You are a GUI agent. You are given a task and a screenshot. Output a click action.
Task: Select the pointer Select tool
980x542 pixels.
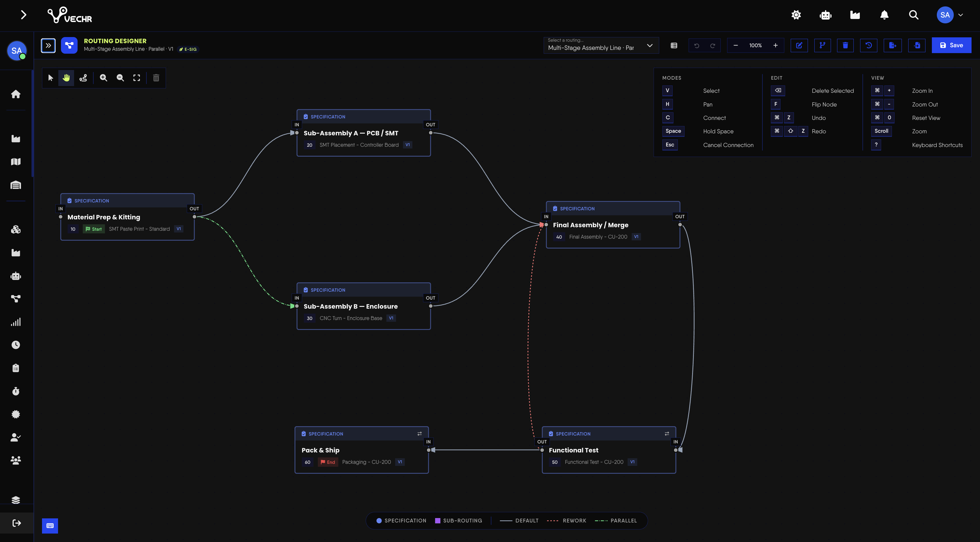(50, 78)
